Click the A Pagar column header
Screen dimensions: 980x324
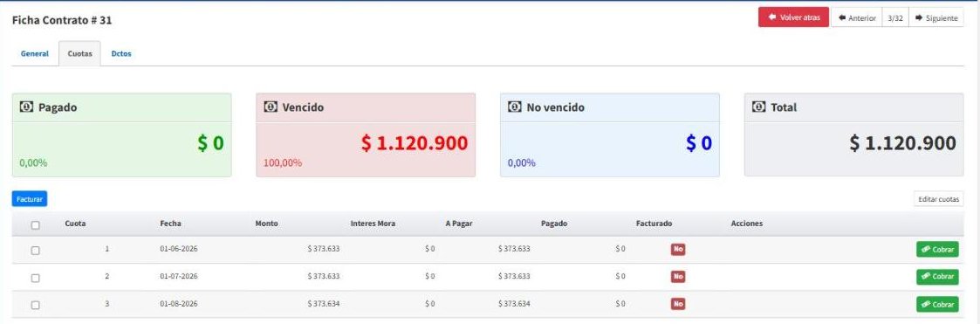[x=458, y=224]
